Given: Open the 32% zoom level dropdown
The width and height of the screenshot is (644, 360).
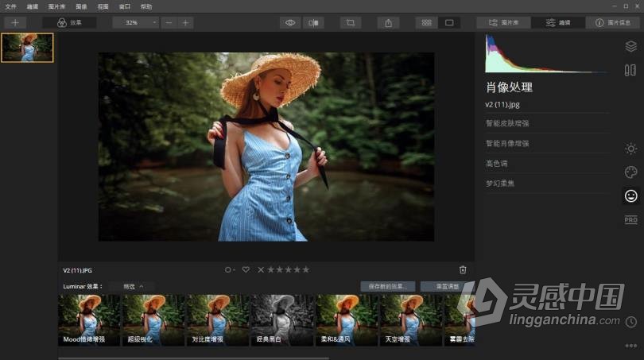Looking at the screenshot, I should (x=136, y=22).
